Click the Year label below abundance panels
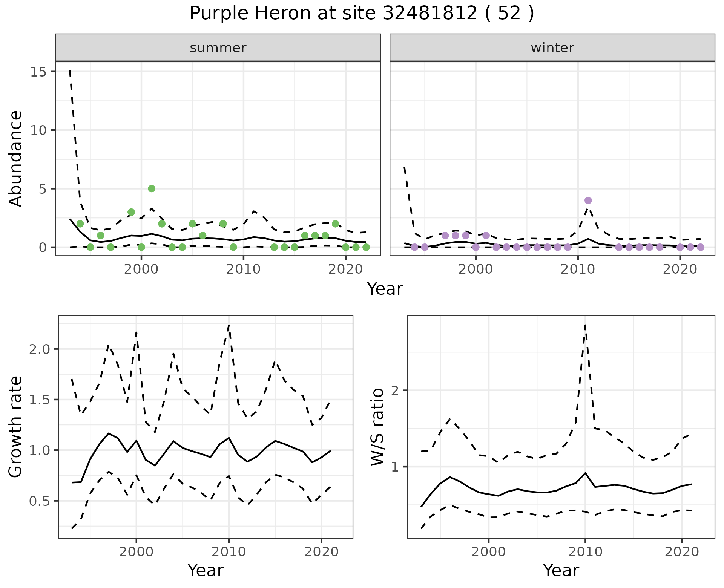Image resolution: width=724 pixels, height=588 pixels. pyautogui.click(x=385, y=289)
